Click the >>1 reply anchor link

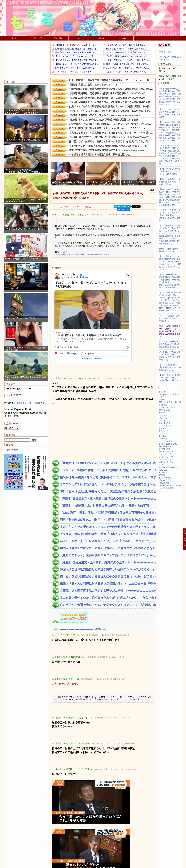[55, 384]
